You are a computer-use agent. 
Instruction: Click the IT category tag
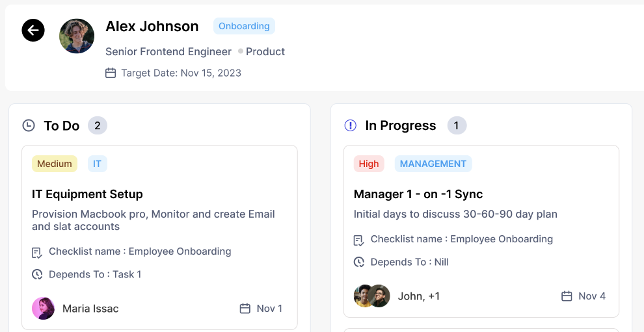tap(98, 164)
